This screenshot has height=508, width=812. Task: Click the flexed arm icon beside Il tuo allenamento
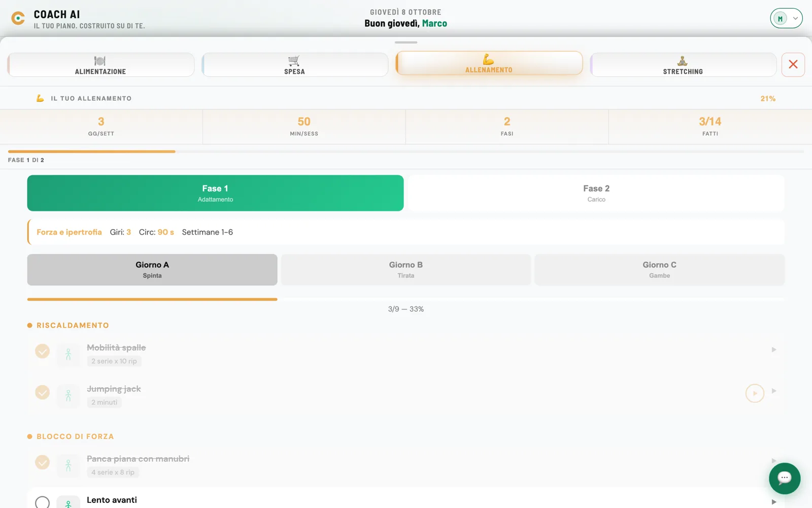40,98
